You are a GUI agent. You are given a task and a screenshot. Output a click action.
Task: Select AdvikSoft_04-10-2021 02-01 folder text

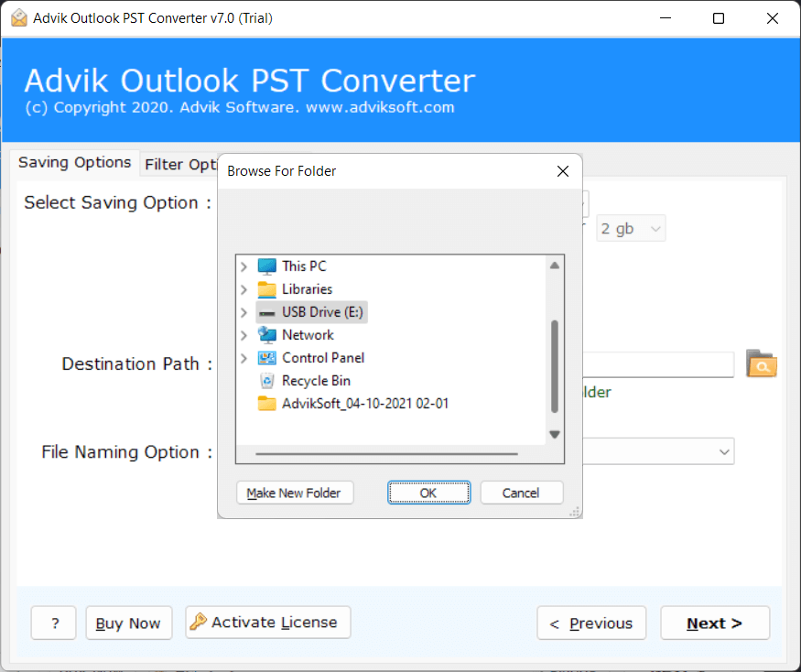(365, 404)
